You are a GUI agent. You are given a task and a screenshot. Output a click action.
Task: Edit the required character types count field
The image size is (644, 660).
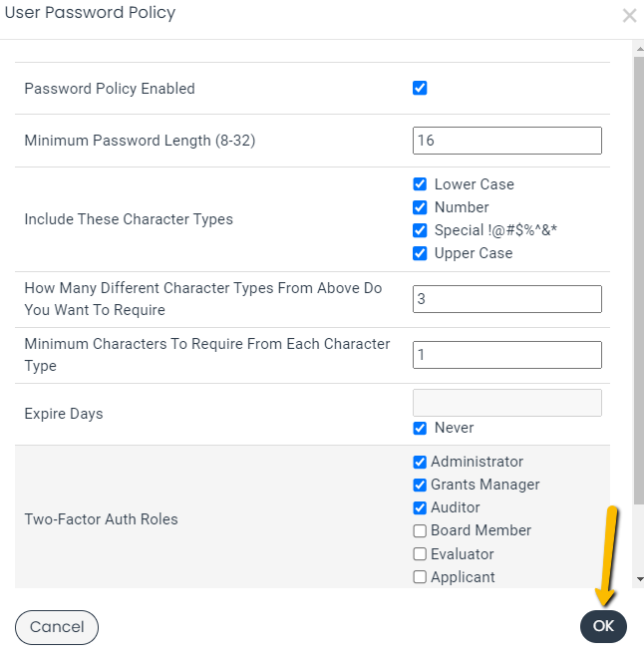pos(507,299)
